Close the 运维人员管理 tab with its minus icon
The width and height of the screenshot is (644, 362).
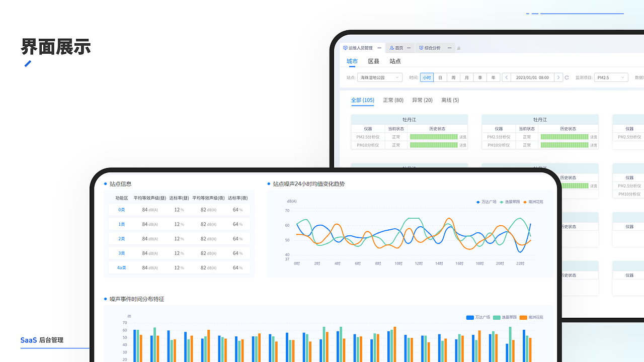click(379, 48)
